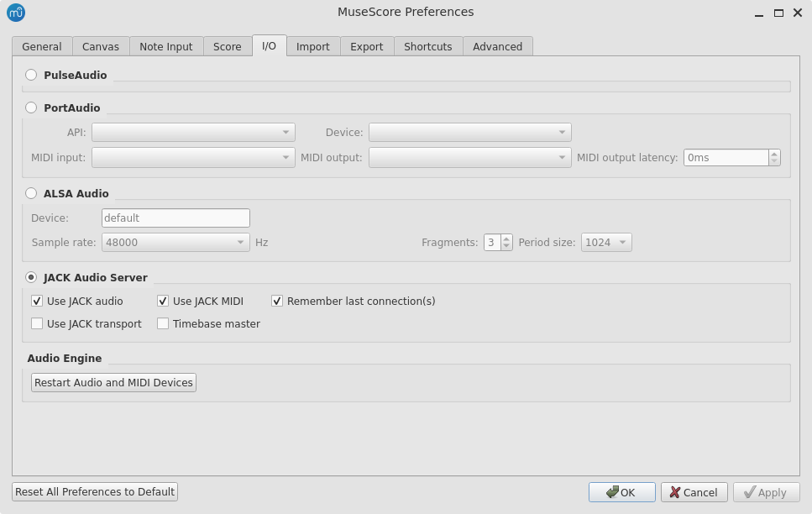Switch to the Note Input tab
Image resolution: width=812 pixels, height=514 pixels.
coord(165,47)
